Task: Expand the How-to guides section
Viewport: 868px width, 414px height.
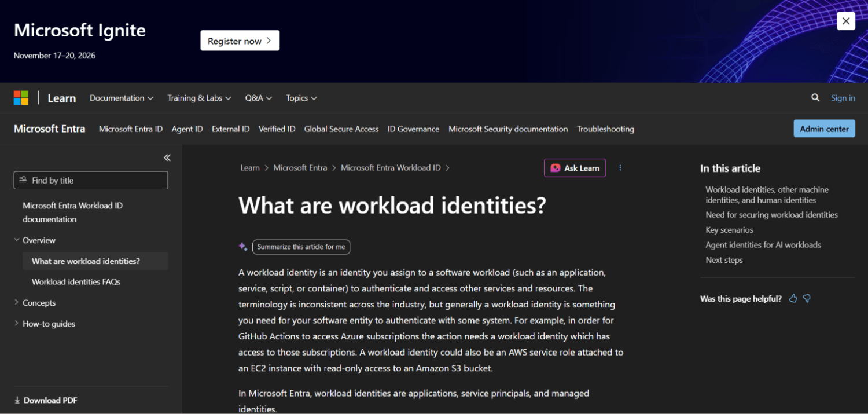Action: point(17,323)
